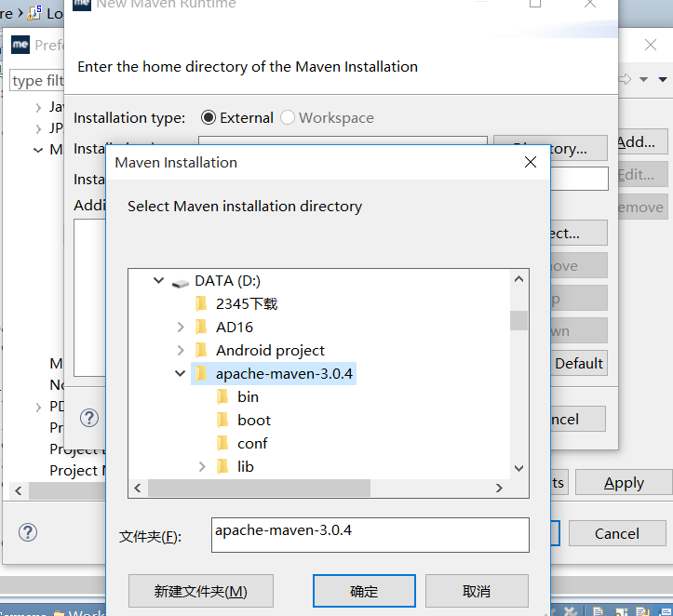Click the folder tree scroll right arrow
673x616 pixels.
point(499,489)
